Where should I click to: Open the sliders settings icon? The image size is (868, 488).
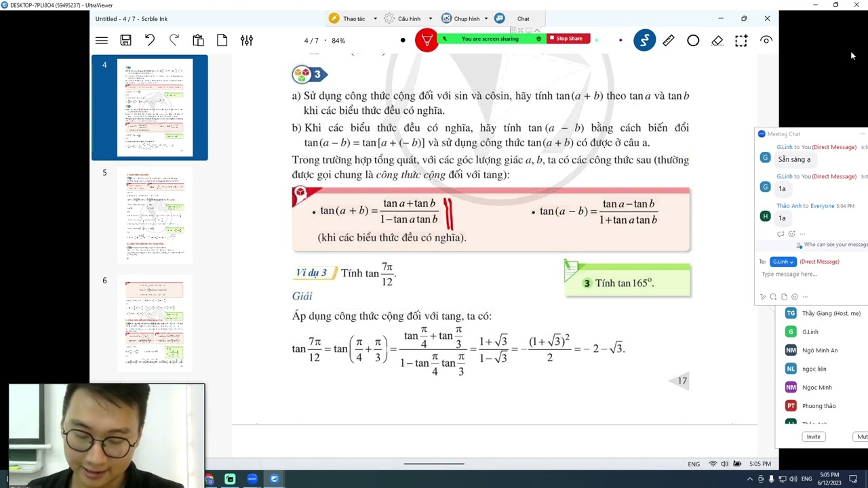[247, 41]
